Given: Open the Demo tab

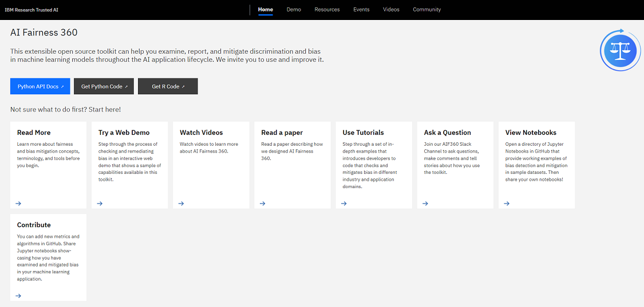Looking at the screenshot, I should [294, 10].
